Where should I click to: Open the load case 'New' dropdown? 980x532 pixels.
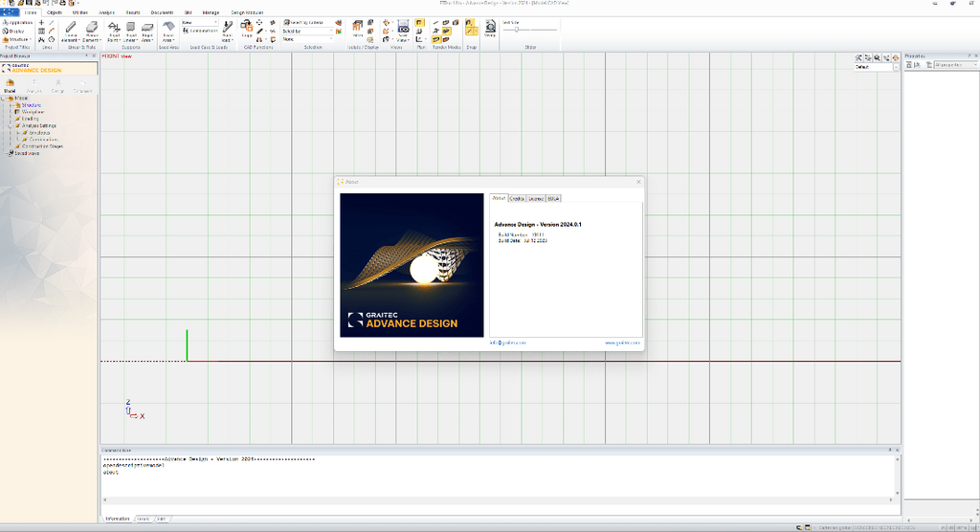[x=215, y=23]
